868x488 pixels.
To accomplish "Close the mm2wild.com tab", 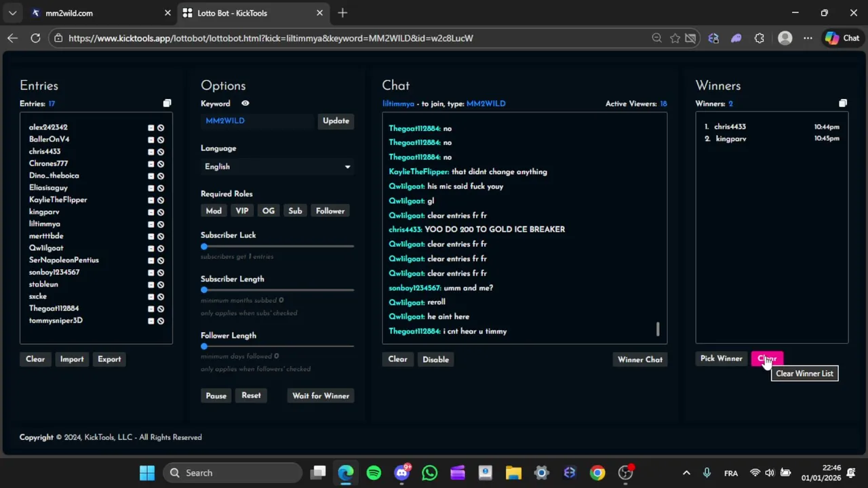I will 167,13.
